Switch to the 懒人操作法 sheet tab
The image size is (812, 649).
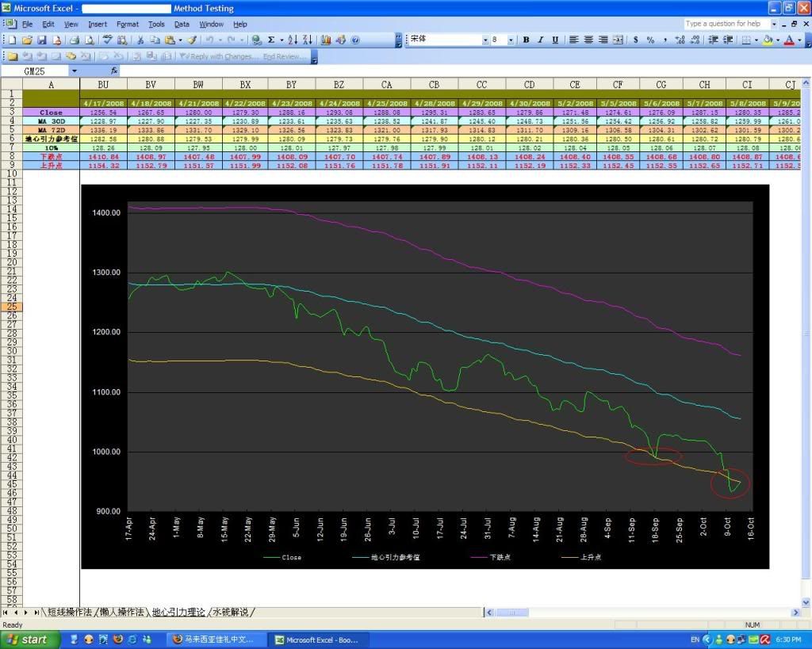121,613
